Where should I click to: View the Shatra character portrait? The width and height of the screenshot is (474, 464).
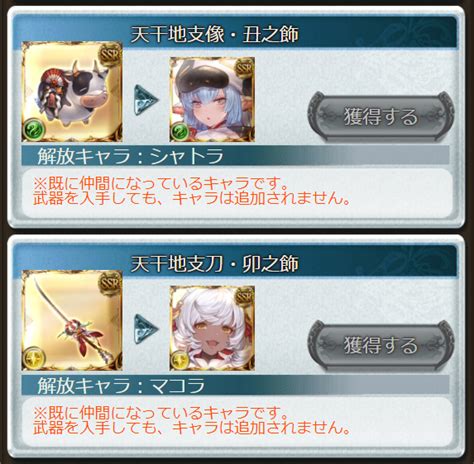click(x=212, y=99)
